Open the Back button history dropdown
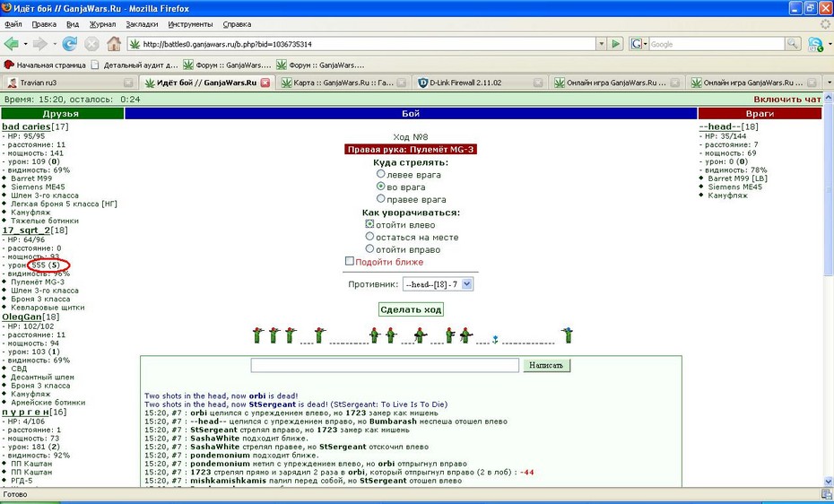This screenshot has height=504, width=834. click(24, 44)
